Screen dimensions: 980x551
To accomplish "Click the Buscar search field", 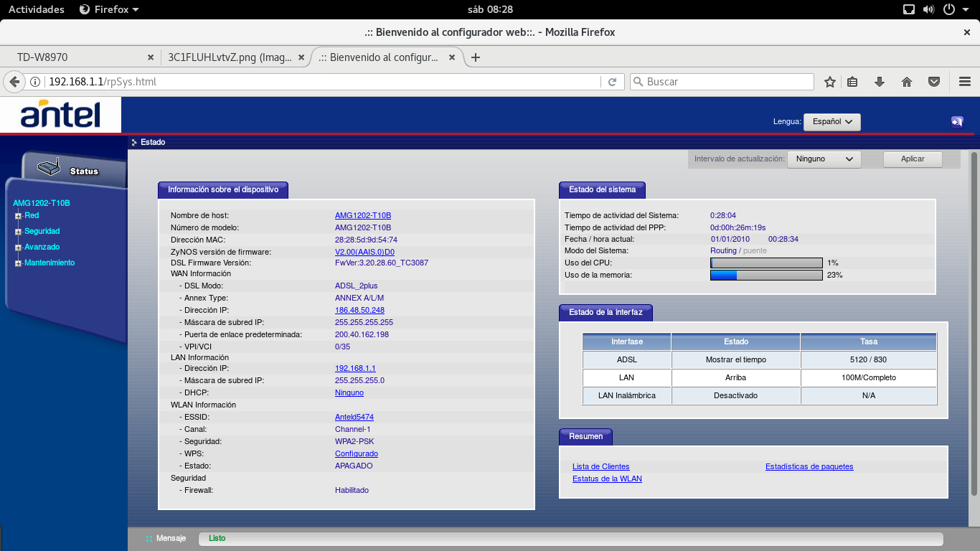I will (722, 82).
